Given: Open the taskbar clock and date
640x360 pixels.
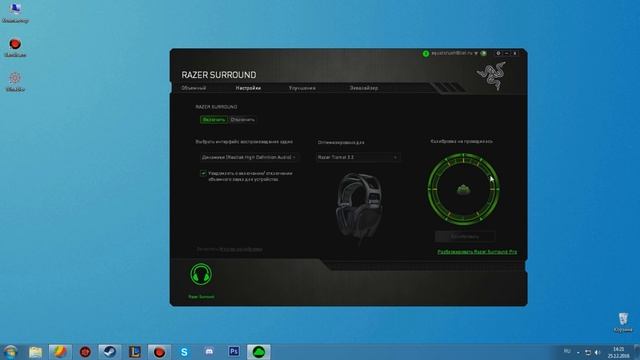Looking at the screenshot, I should point(618,353).
